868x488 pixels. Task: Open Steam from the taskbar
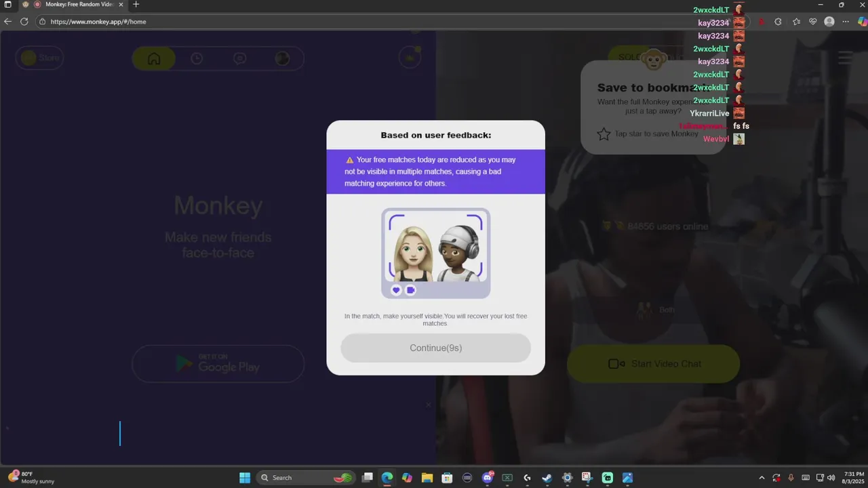547,478
